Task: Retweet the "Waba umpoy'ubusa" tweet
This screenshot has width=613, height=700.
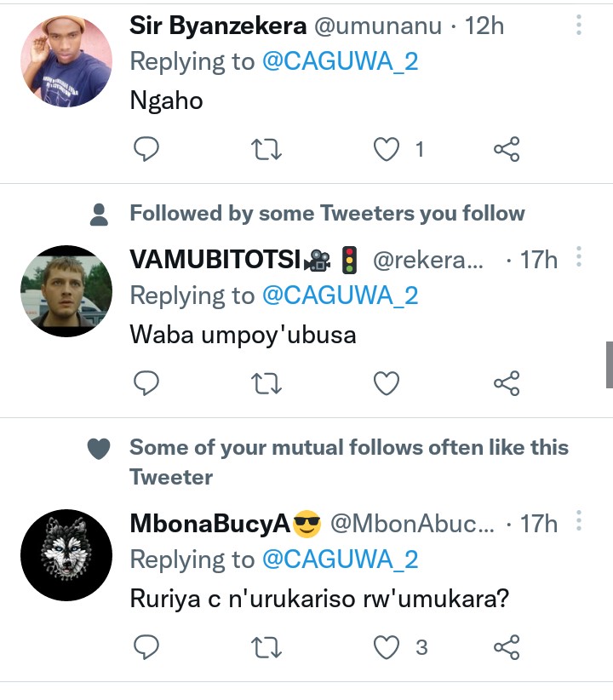Action: pyautogui.click(x=268, y=384)
